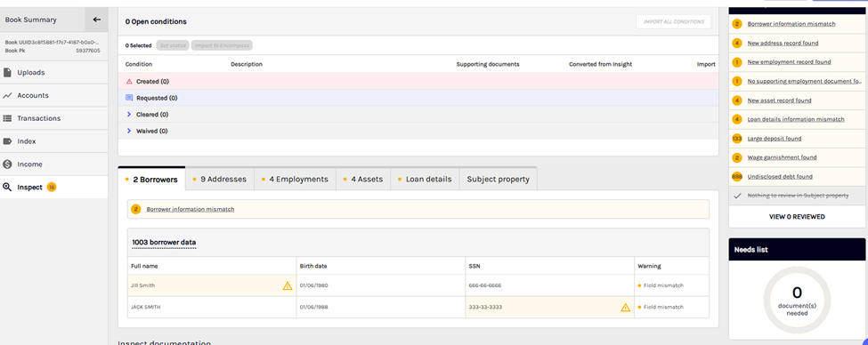Open Income via its dollar icon
Image resolution: width=868 pixels, height=345 pixels.
point(7,164)
